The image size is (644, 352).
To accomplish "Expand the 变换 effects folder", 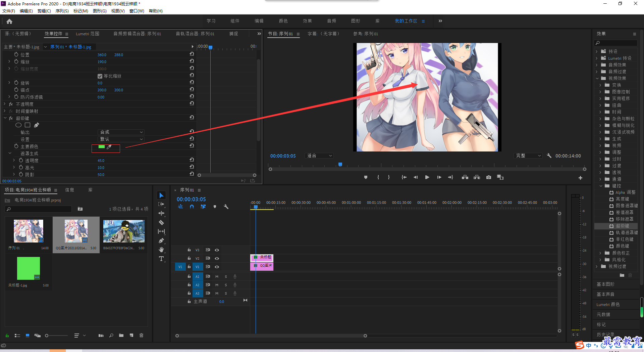I will [x=600, y=85].
